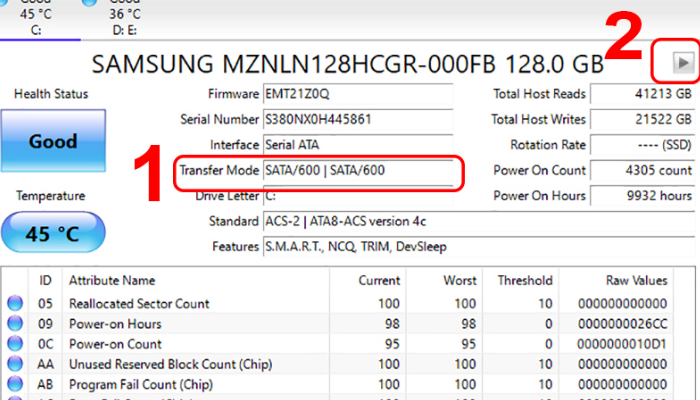Click the Threshold column header
The image size is (700, 400).
(x=525, y=281)
